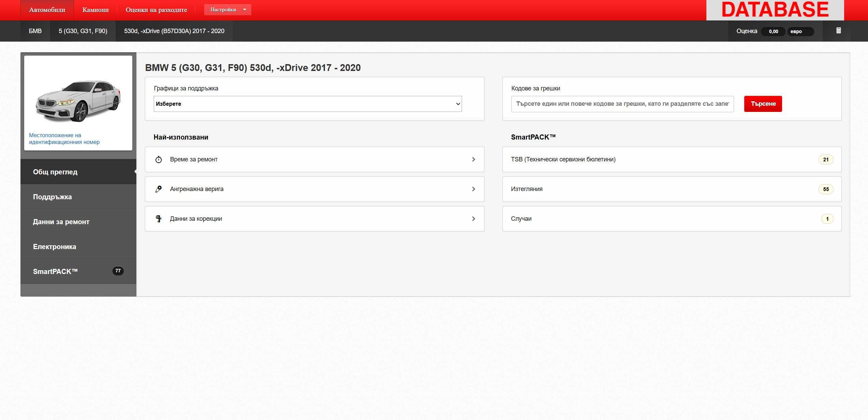Click the Търсене search button
Viewport: 868px width, 420px height.
pos(763,104)
